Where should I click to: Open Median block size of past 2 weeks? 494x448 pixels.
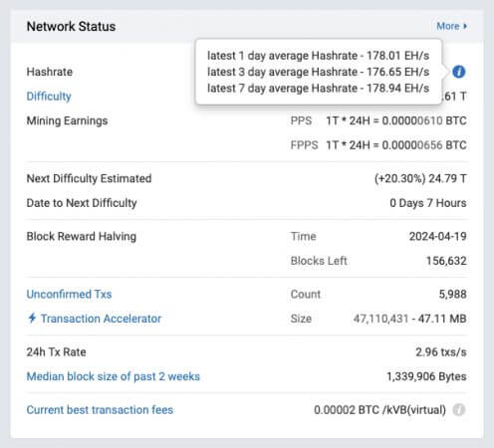click(114, 376)
